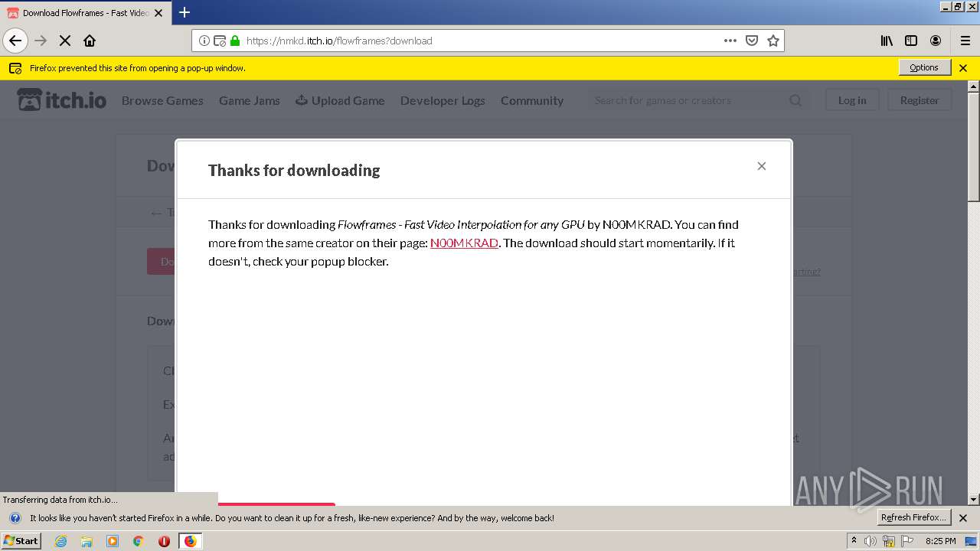Open the Windows Start menu
Screen dimensions: 980x551
[x=21, y=540]
